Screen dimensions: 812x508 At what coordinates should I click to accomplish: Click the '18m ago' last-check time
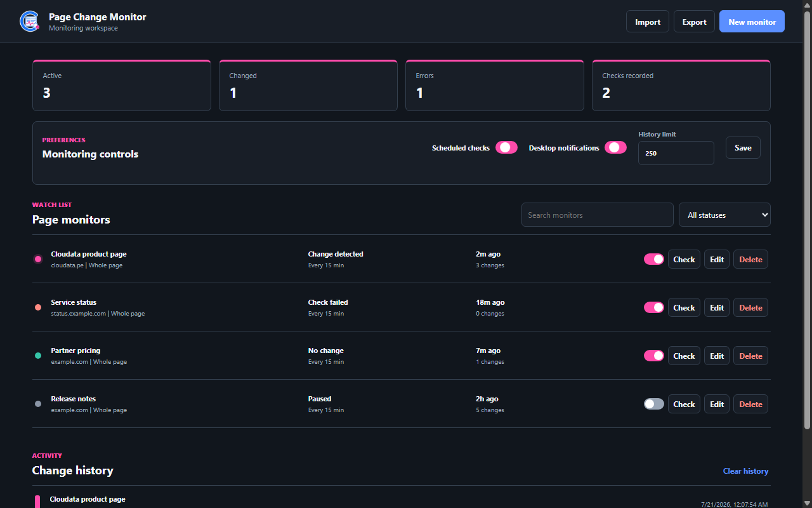pyautogui.click(x=490, y=302)
